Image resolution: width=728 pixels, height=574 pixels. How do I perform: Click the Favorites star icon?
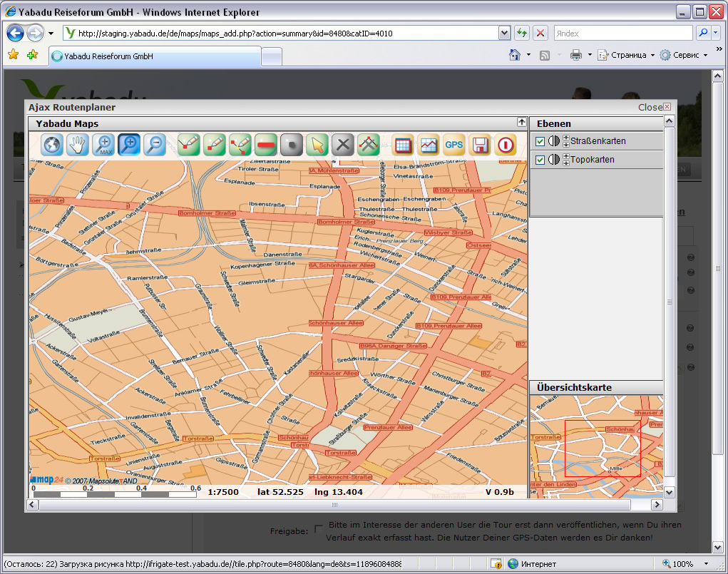pos(14,55)
